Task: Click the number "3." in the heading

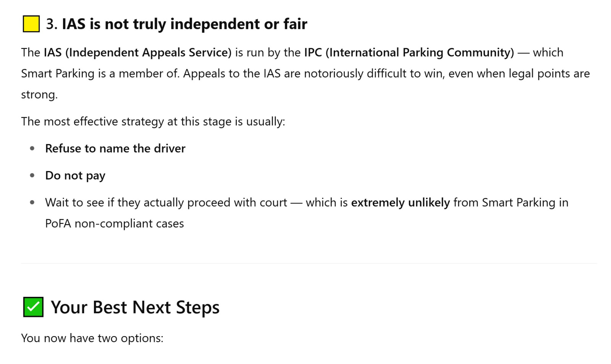Action: tap(52, 24)
